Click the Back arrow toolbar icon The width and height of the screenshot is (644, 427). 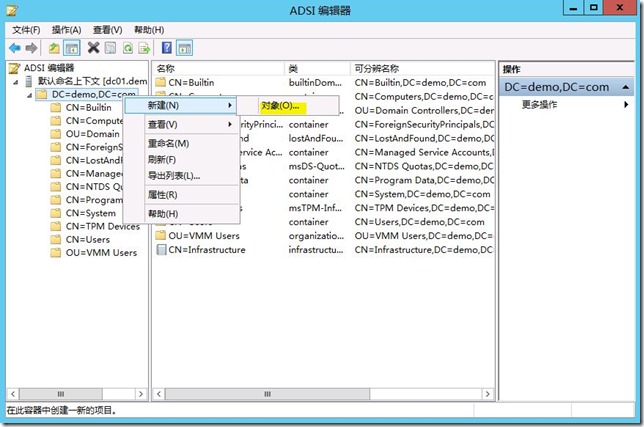(15, 48)
